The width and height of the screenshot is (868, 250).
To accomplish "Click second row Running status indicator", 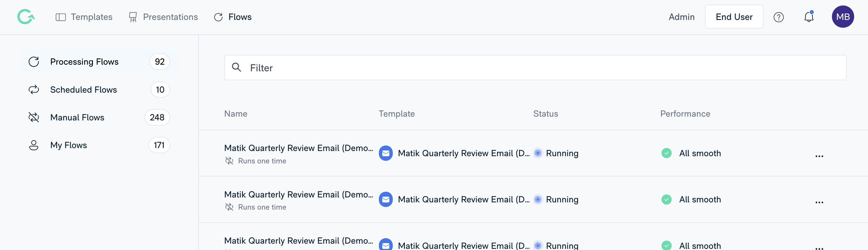I will (x=538, y=199).
